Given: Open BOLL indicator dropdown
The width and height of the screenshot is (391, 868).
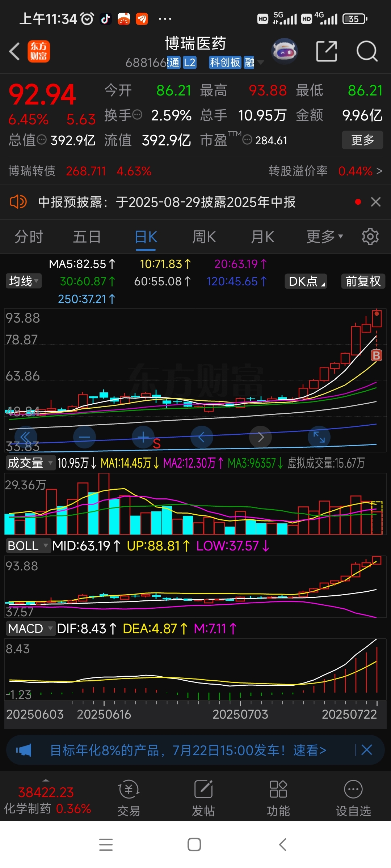Looking at the screenshot, I should click(x=28, y=545).
